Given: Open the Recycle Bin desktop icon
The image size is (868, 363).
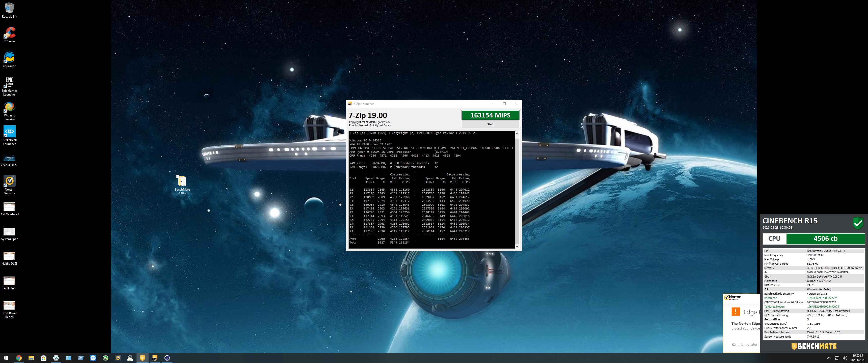Looking at the screenshot, I should click(x=9, y=10).
